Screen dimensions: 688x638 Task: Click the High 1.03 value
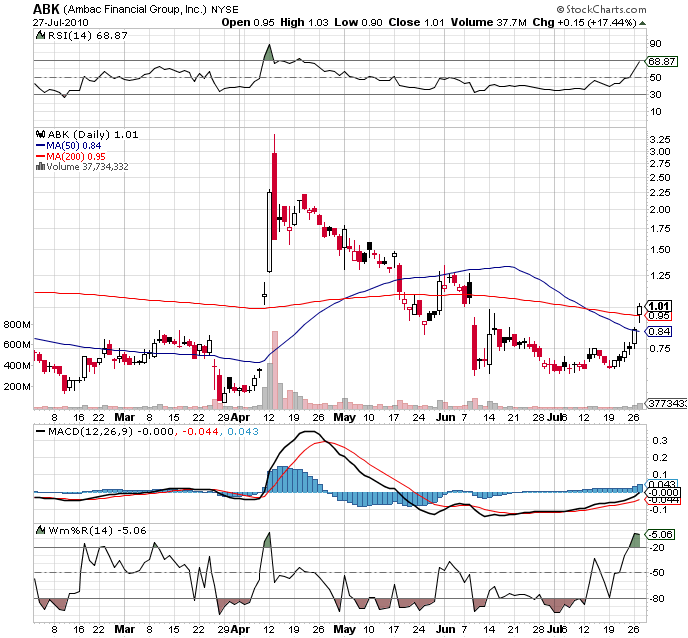tap(304, 22)
